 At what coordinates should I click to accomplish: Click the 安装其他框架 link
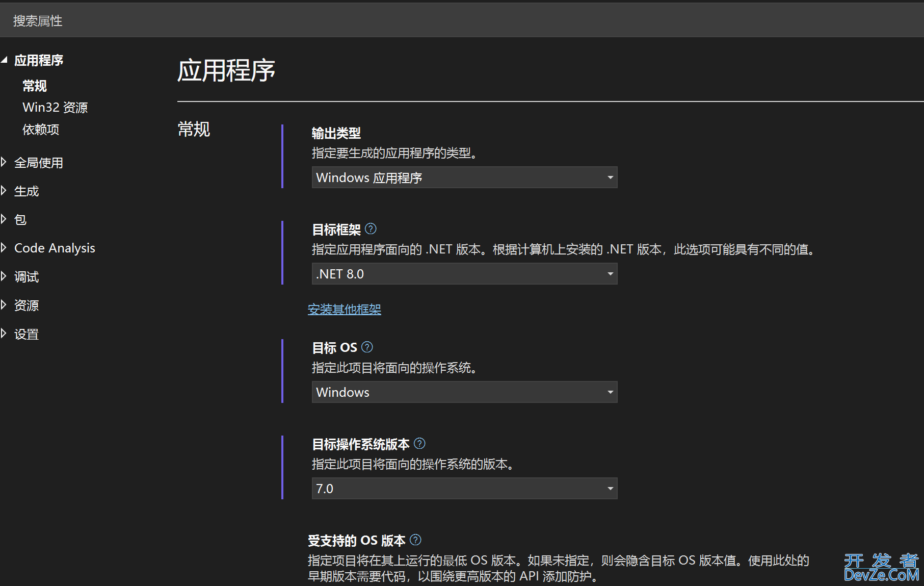click(x=344, y=309)
